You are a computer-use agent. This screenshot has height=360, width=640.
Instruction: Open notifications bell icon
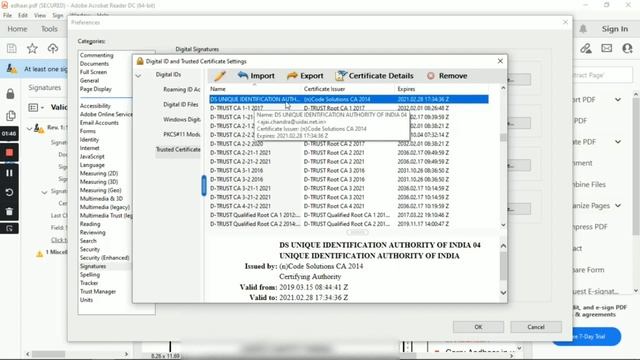[x=583, y=29]
